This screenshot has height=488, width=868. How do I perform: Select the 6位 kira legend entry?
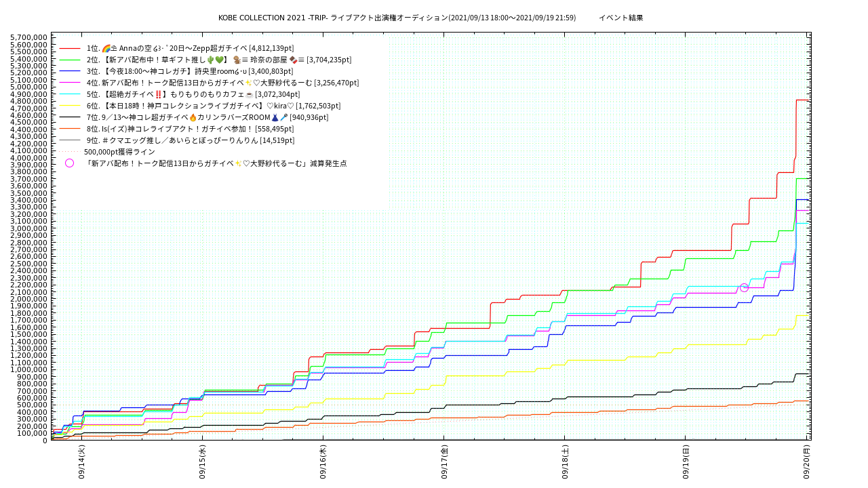pos(214,106)
